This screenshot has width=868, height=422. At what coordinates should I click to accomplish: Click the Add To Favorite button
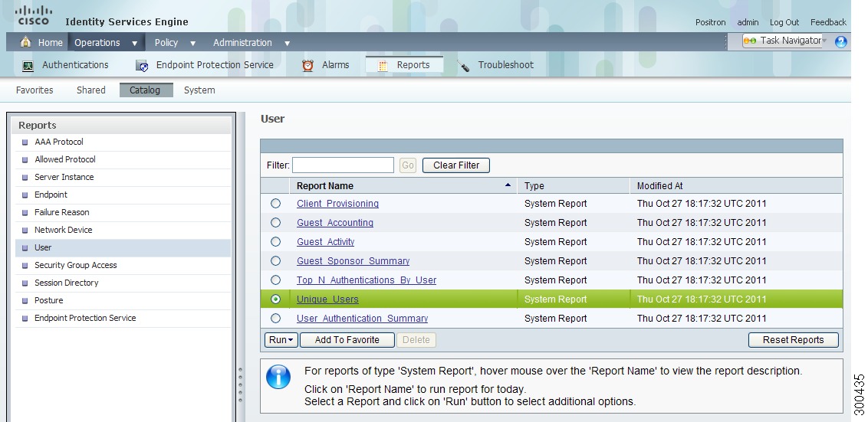347,339
